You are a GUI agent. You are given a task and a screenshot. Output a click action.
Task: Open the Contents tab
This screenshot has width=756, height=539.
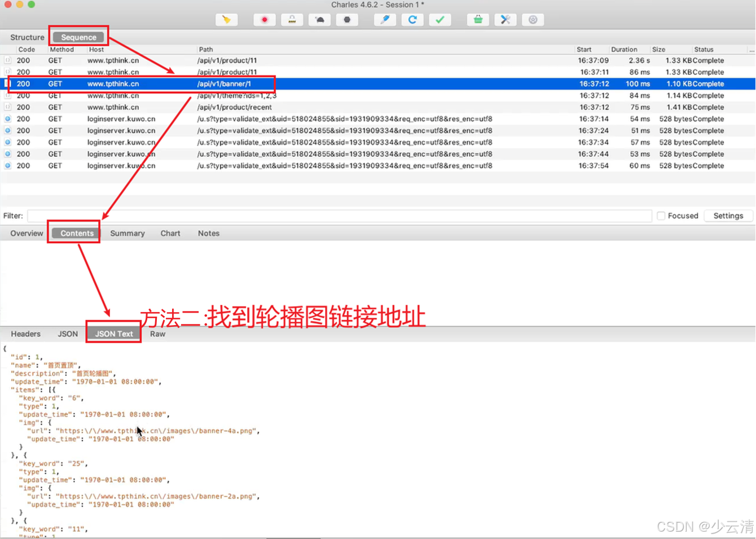pyautogui.click(x=77, y=233)
